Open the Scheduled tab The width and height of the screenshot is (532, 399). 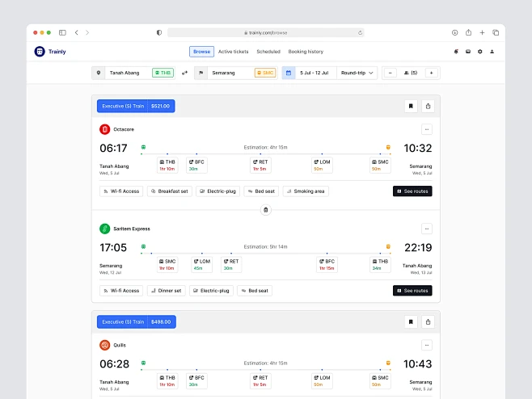268,52
